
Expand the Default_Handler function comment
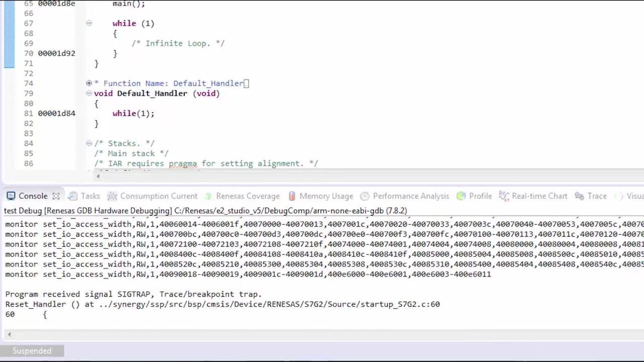coord(89,83)
